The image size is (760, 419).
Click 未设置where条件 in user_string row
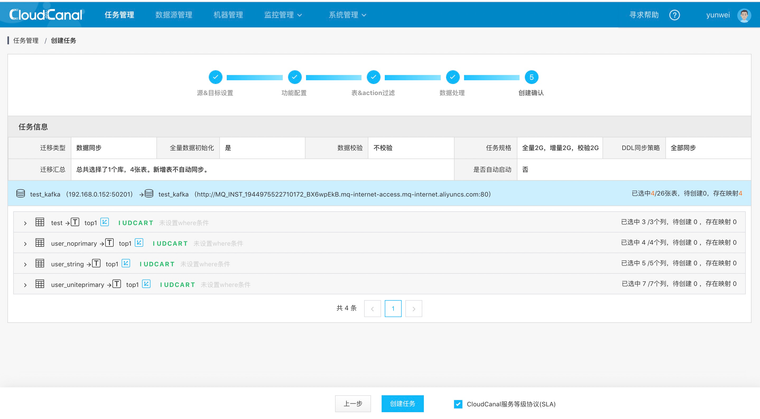pos(205,264)
